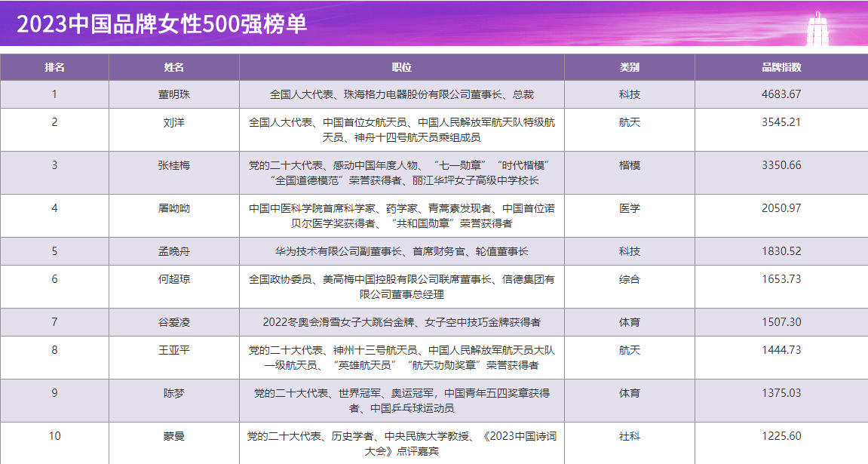Click 张桂梅's position description cell
The image size is (868, 464).
[x=401, y=173]
